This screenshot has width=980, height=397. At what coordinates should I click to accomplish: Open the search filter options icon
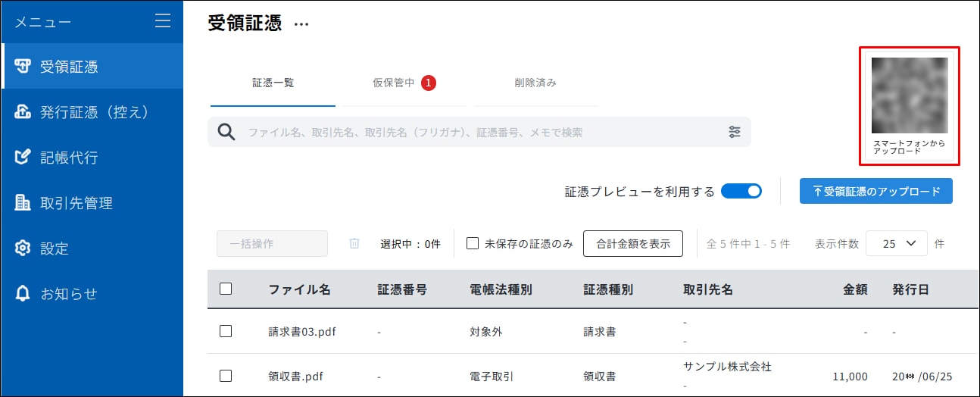click(x=734, y=132)
